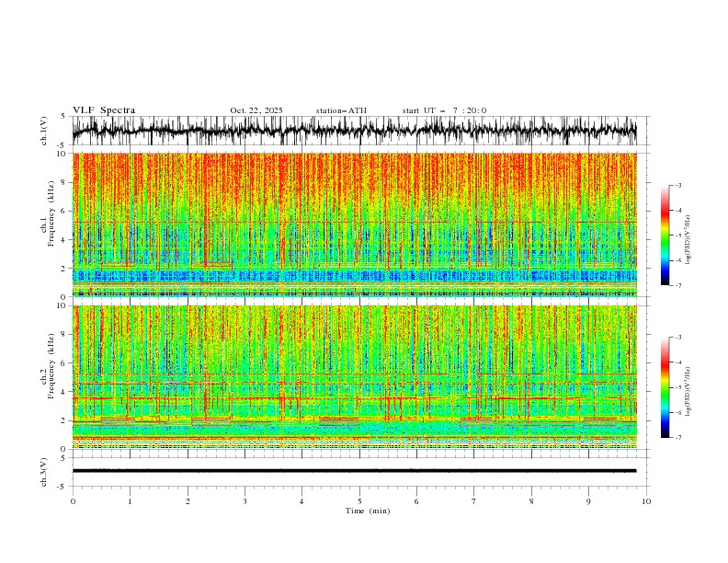
Task: Click the time axis tick label '3'
Action: (245, 501)
